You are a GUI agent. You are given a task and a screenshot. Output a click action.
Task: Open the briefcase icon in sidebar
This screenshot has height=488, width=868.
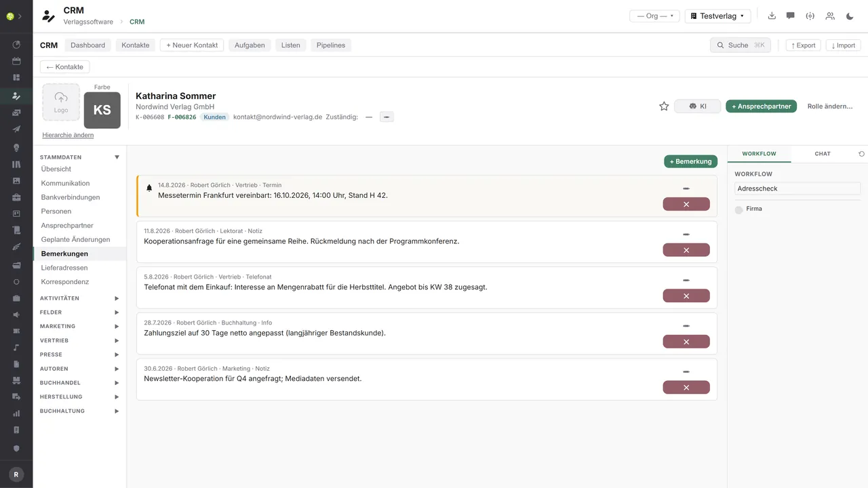tap(16, 197)
